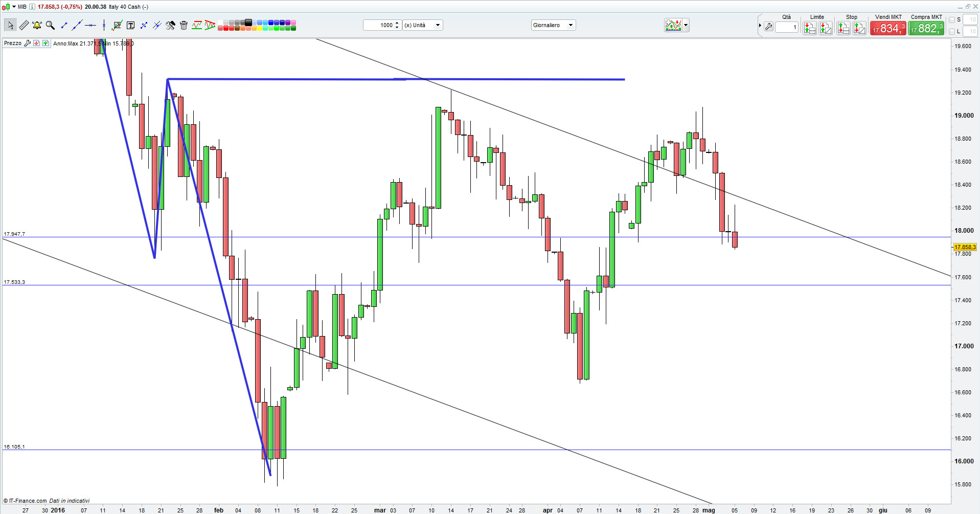Viewport: 980px width, 514px height.
Task: Select the cursor/pointer tool
Action: click(x=10, y=25)
